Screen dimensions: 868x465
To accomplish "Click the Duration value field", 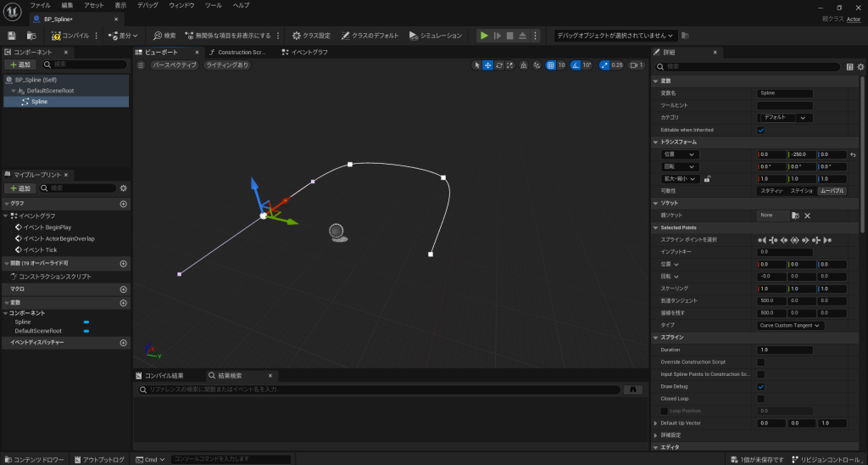I will coord(784,350).
